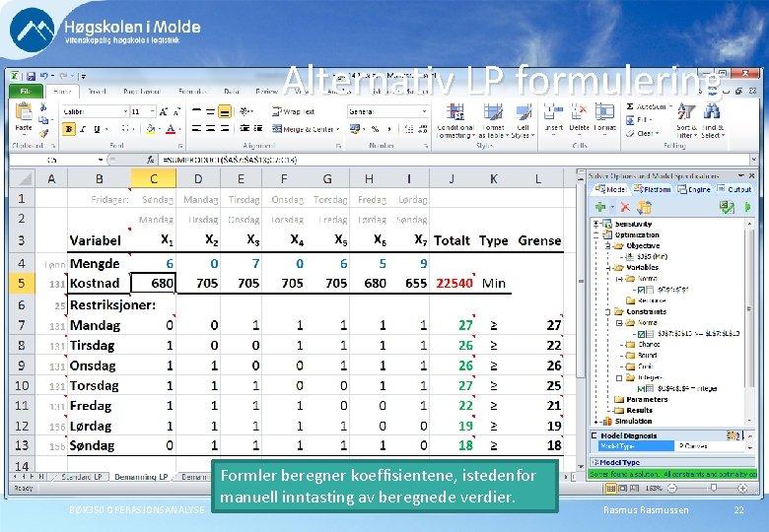Click the percent style icon
This screenshot has width=769, height=532.
[x=376, y=129]
